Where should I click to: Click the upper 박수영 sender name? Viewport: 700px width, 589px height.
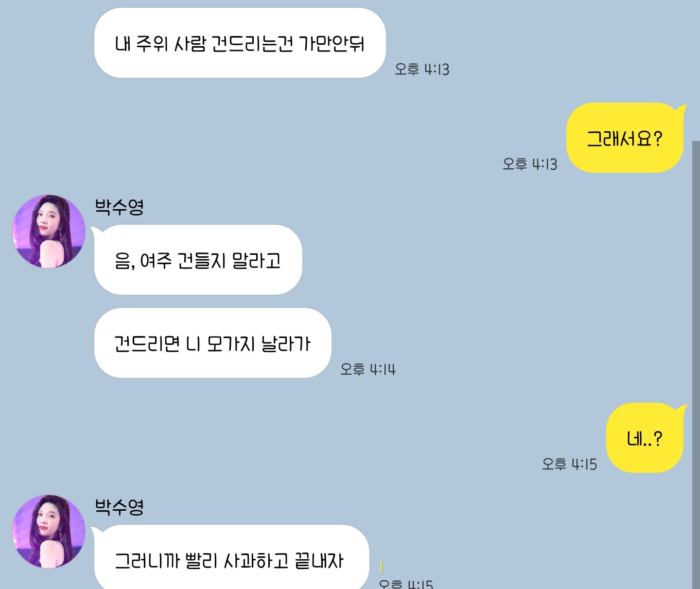pos(119,207)
